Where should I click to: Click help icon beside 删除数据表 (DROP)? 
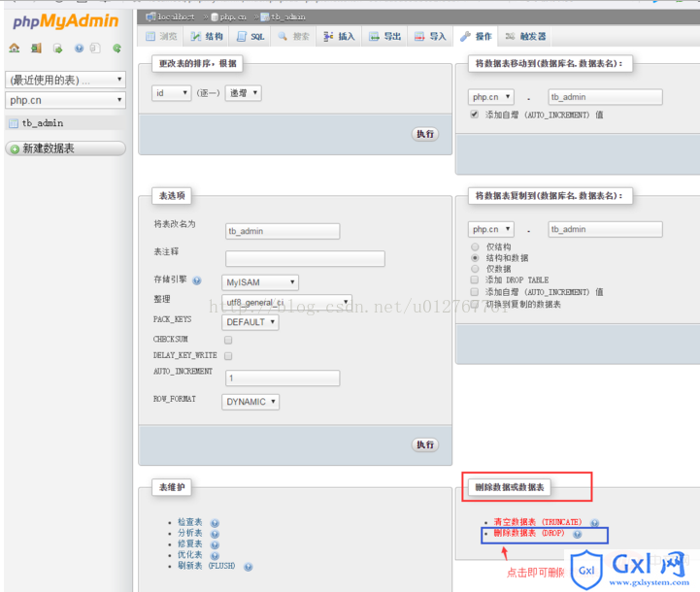click(578, 534)
